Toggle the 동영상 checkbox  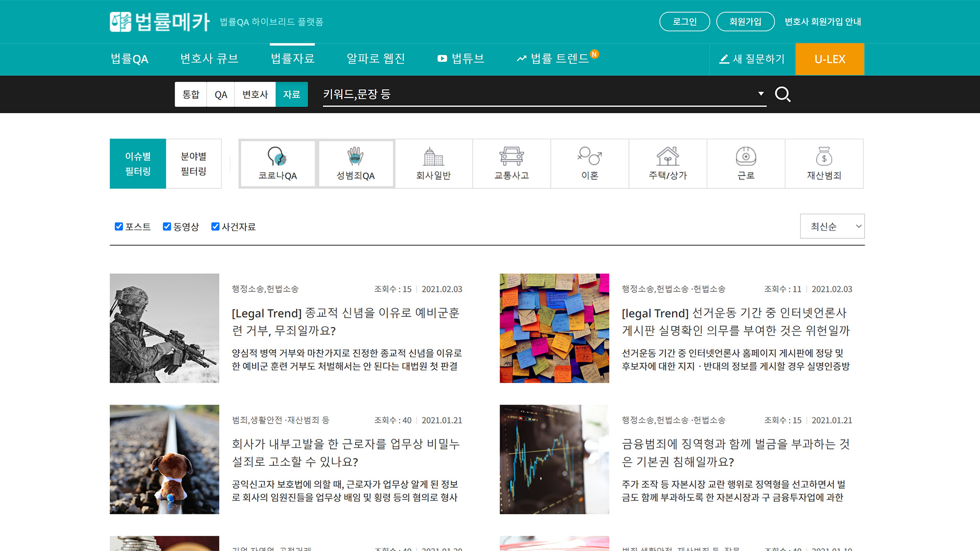[167, 227]
